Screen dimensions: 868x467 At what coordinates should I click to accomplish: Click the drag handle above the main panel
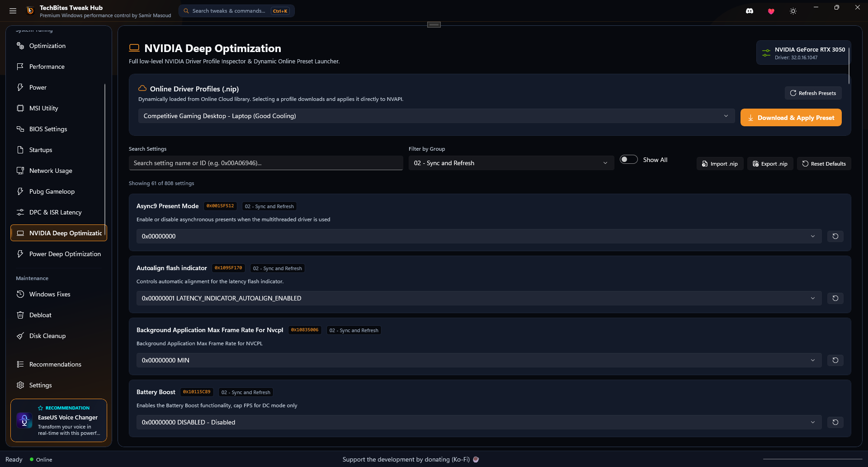click(434, 24)
